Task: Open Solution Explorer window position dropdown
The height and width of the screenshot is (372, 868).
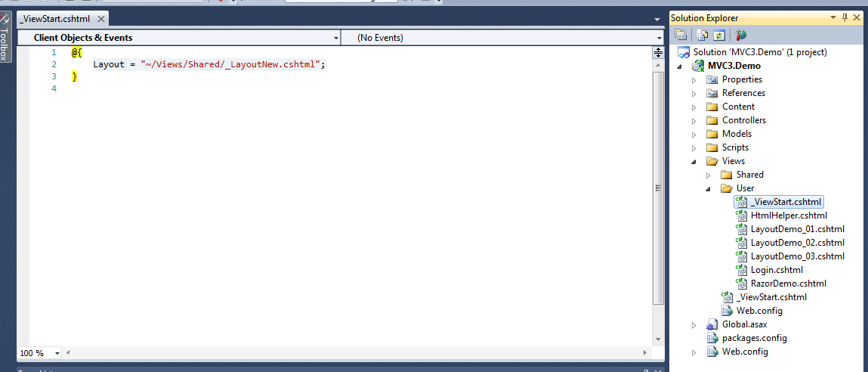Action: (x=833, y=17)
